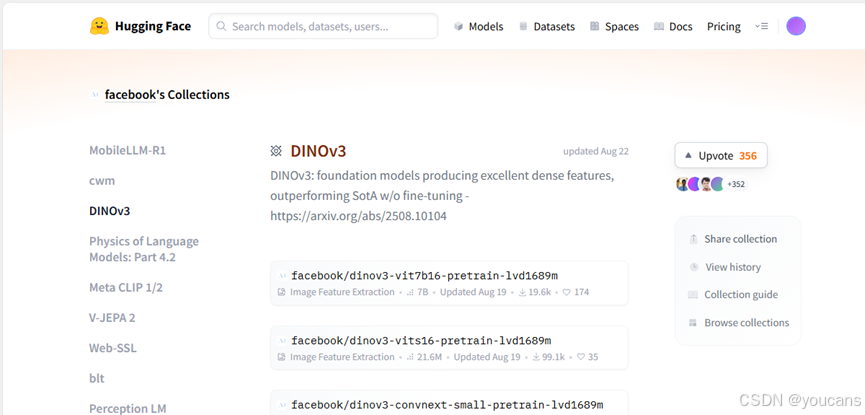The image size is (865, 415).
Task: Go to the Pricing page
Action: pyautogui.click(x=724, y=26)
